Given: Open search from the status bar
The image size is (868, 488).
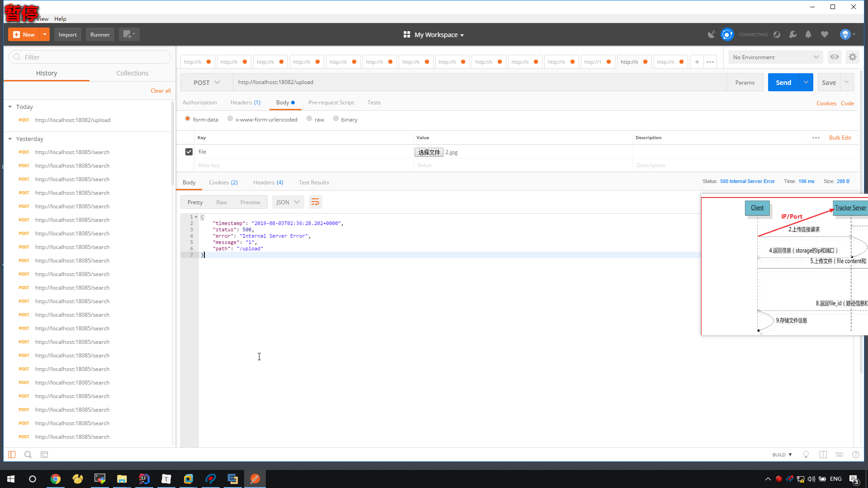Looking at the screenshot, I should [x=28, y=455].
